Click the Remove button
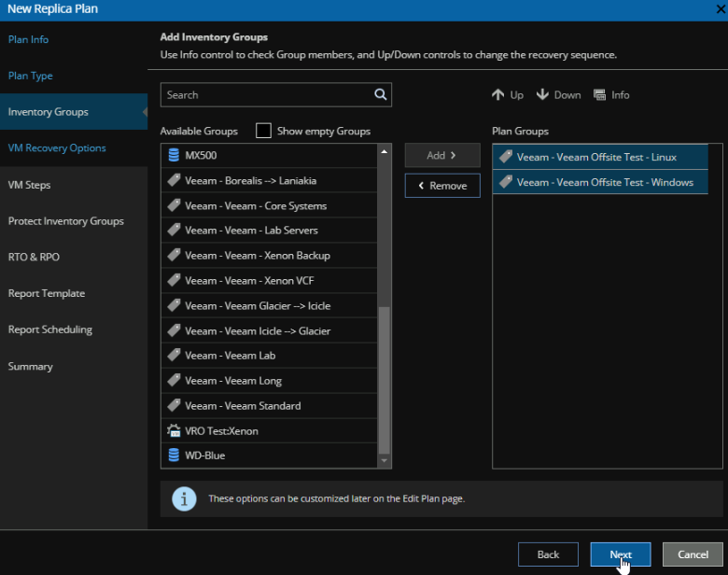This screenshot has width=728, height=575. tap(442, 186)
